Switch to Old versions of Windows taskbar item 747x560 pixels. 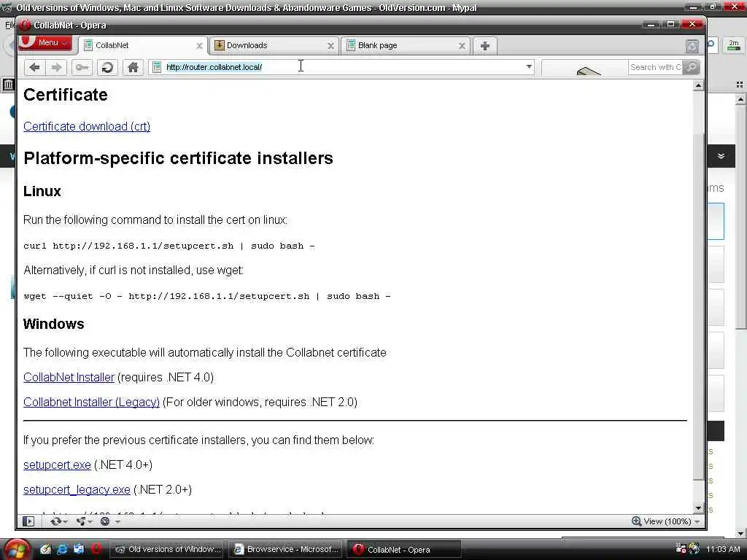pyautogui.click(x=168, y=549)
